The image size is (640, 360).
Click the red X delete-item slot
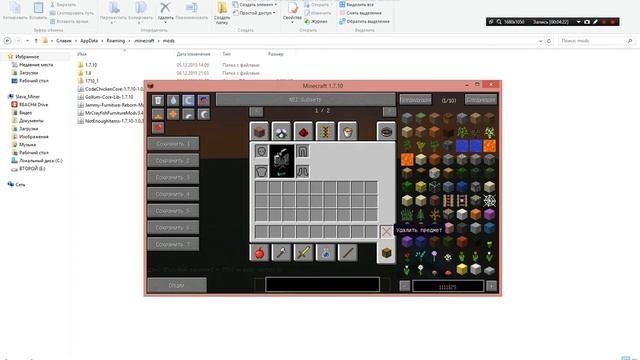click(386, 231)
